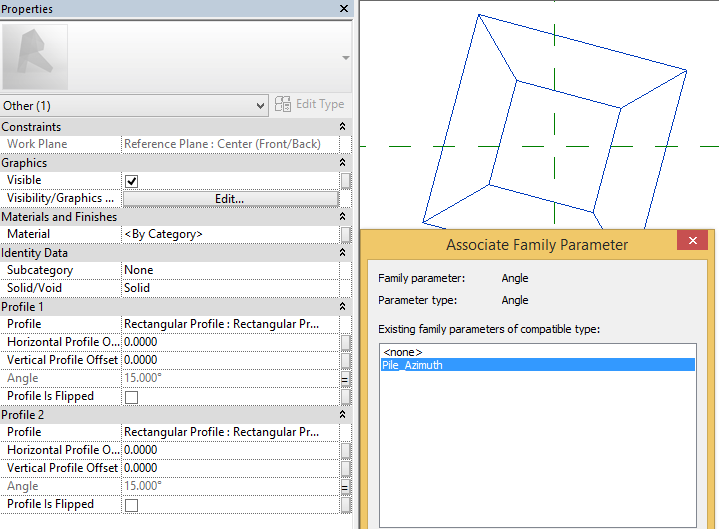The image size is (719, 529).
Task: Click Profile 2 Profile value field
Action: point(230,432)
